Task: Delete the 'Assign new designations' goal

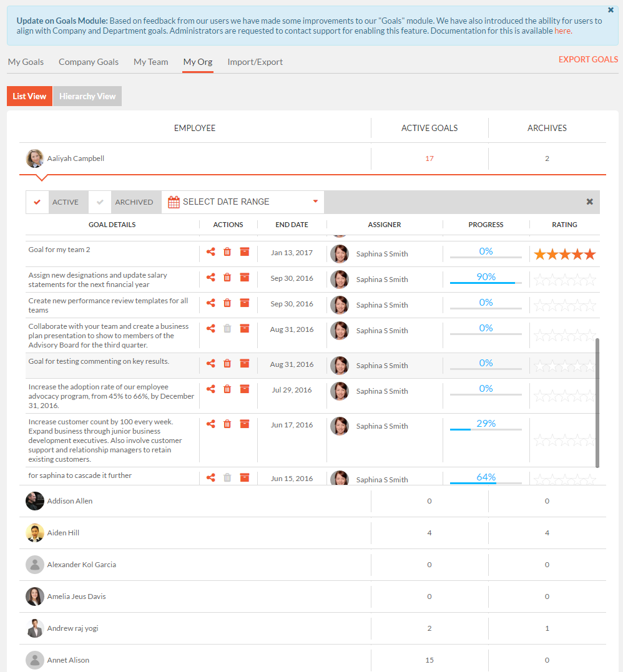Action: 227,277
